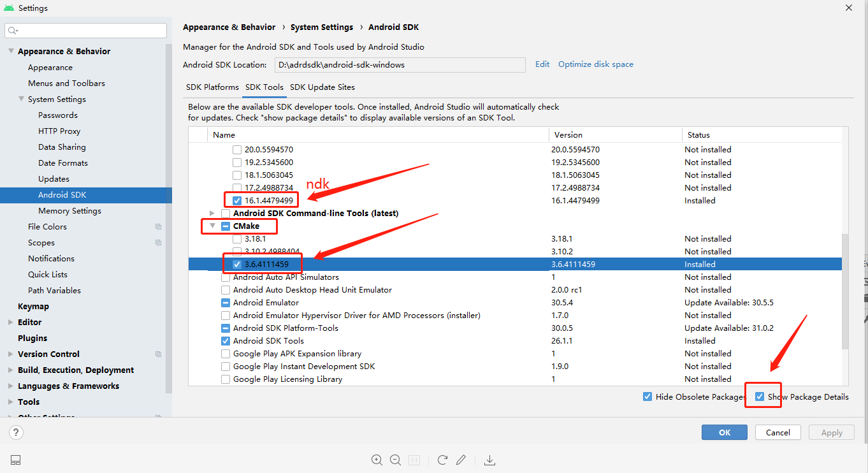Expand Languages & Frameworks section
This screenshot has width=868, height=473.
coord(11,386)
